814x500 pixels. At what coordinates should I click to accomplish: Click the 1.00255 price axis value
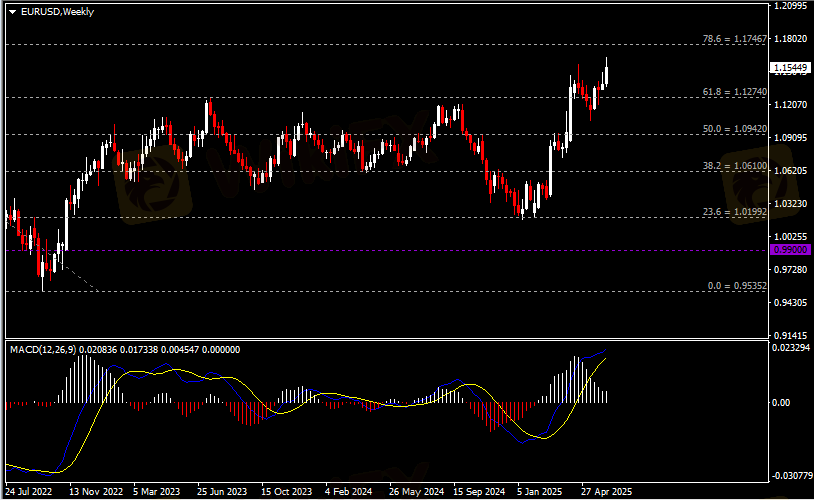(791, 237)
